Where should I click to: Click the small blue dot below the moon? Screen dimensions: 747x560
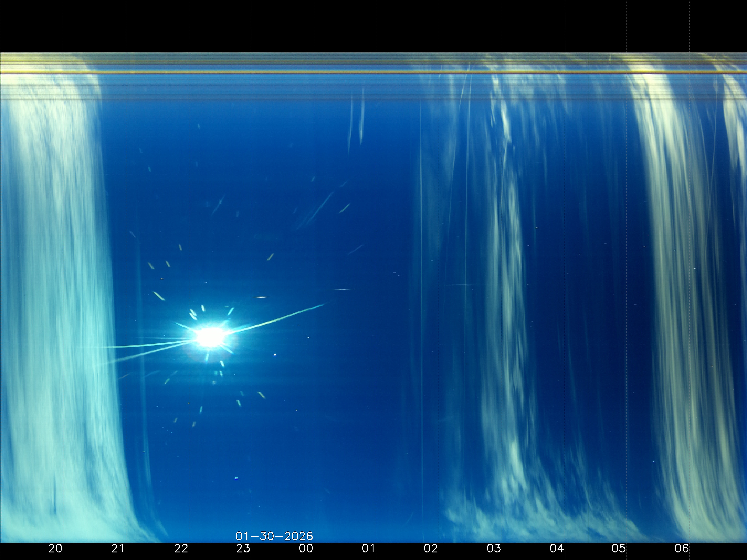[x=236, y=478]
